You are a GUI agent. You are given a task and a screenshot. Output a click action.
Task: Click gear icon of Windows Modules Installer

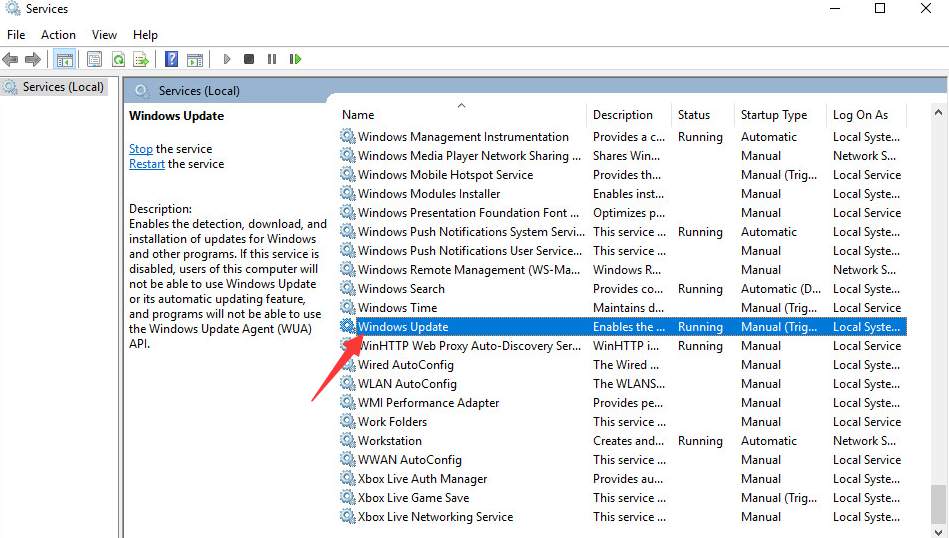pyautogui.click(x=347, y=194)
